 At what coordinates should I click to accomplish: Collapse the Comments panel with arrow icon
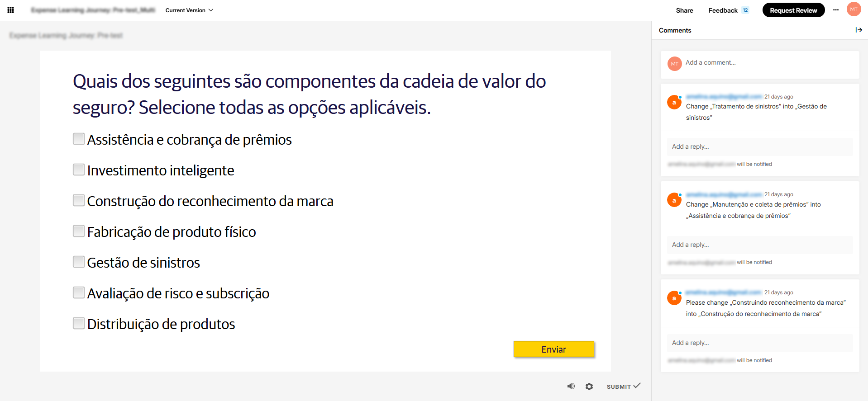pyautogui.click(x=858, y=30)
